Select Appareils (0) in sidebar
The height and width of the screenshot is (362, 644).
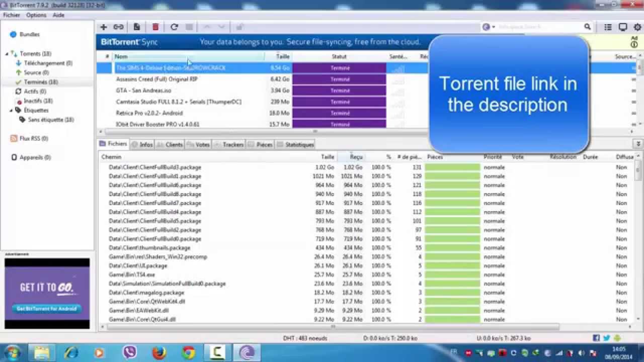point(35,157)
